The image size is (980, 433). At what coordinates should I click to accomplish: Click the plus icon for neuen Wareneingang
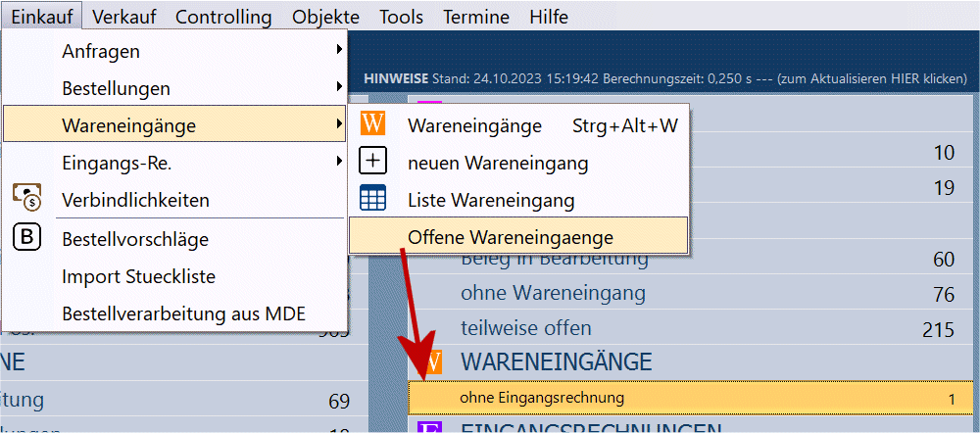[372, 162]
